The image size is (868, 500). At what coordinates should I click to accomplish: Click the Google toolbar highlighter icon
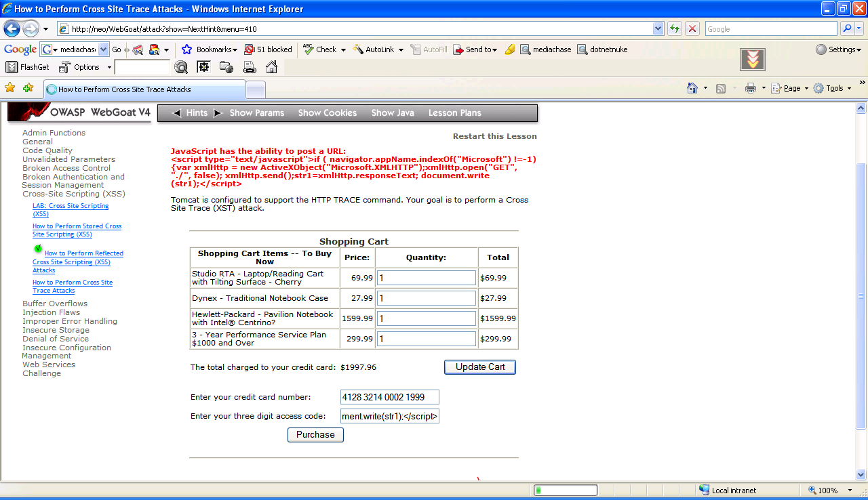510,49
